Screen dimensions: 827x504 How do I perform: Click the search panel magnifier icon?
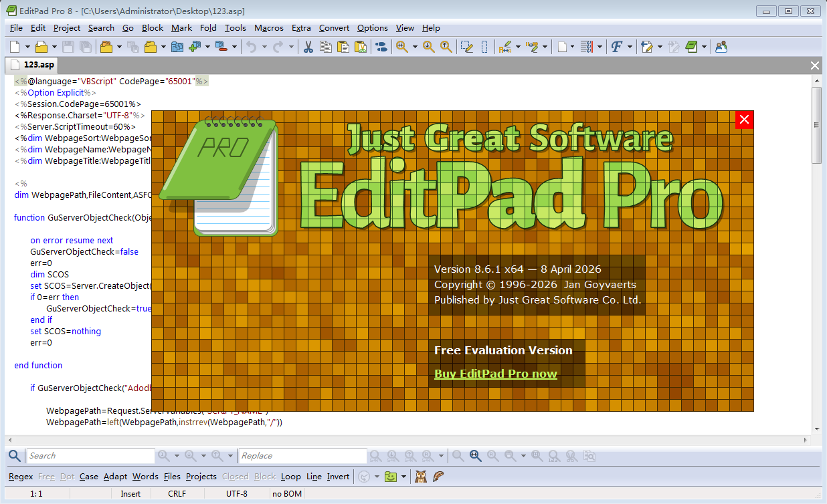pyautogui.click(x=14, y=456)
